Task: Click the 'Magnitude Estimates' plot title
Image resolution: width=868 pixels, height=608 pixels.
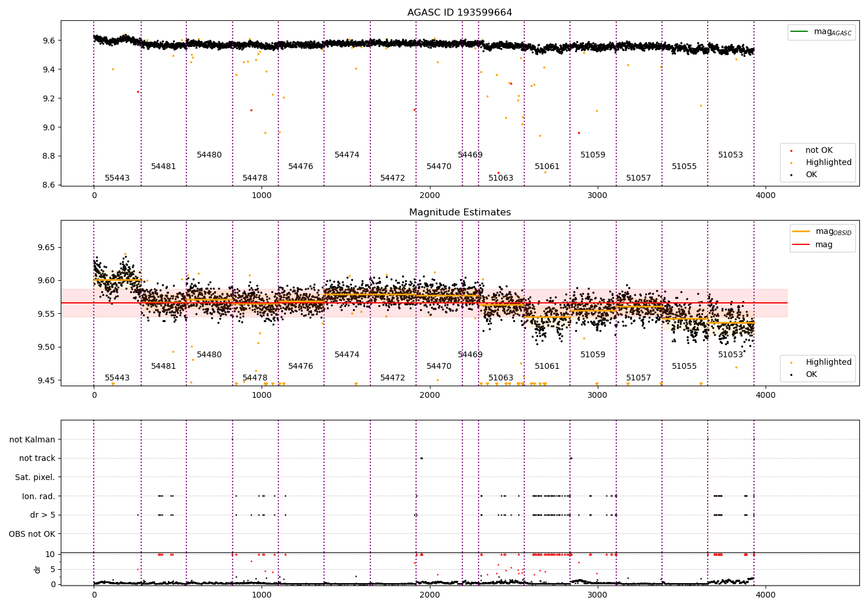Action: coord(459,213)
